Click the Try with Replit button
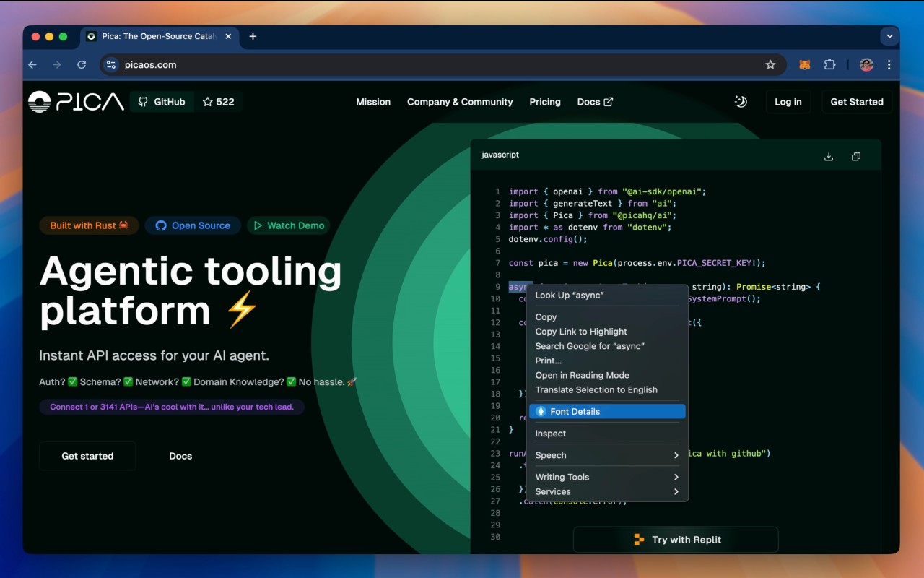The height and width of the screenshot is (578, 924). (x=676, y=540)
